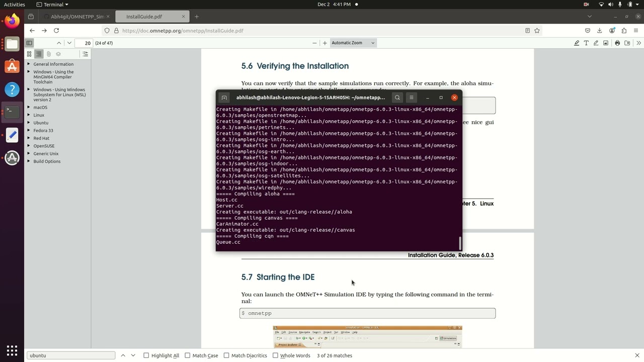Reload the current page

(x=56, y=31)
